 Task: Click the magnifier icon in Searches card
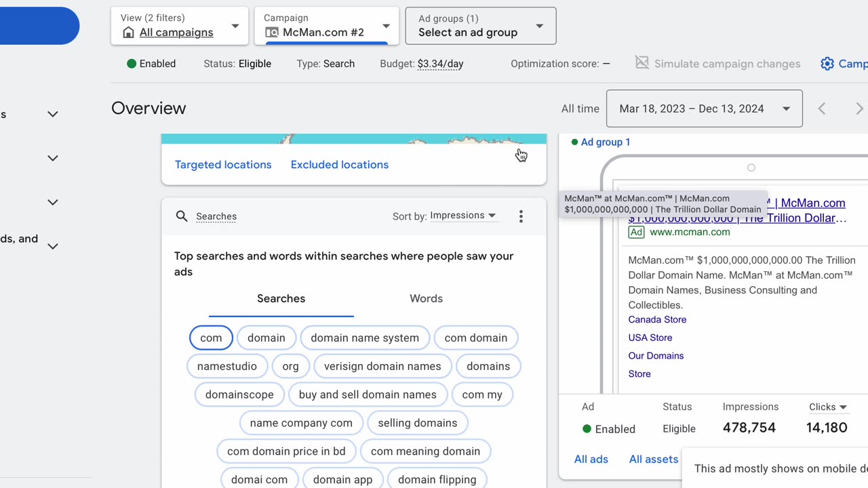coord(181,216)
